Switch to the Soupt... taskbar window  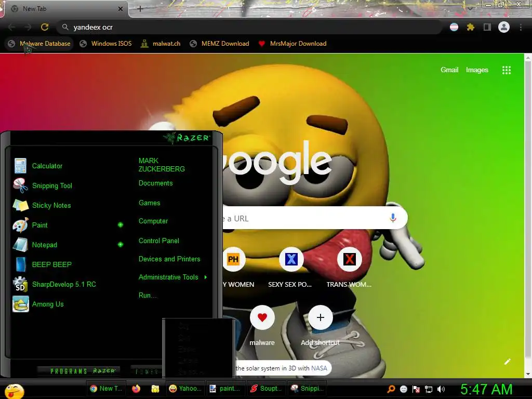(x=265, y=389)
